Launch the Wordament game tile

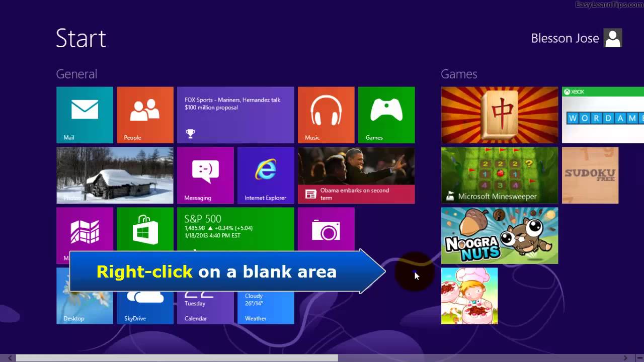(x=603, y=115)
